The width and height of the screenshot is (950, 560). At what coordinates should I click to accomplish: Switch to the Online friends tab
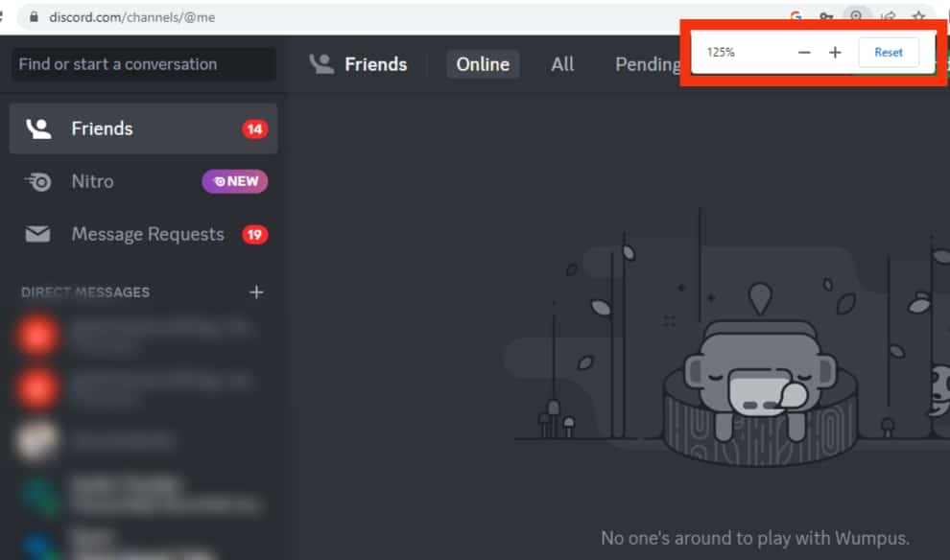tap(483, 64)
